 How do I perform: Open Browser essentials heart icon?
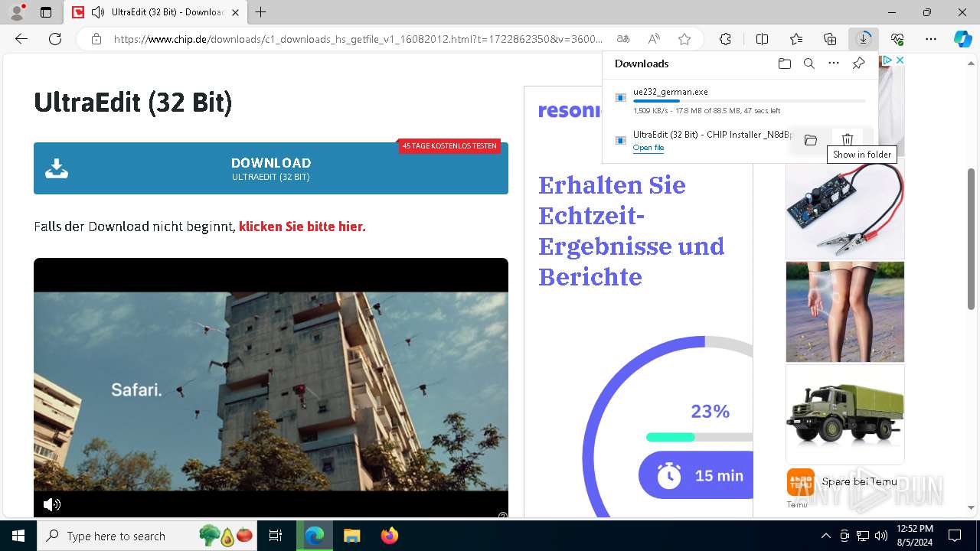coord(897,39)
